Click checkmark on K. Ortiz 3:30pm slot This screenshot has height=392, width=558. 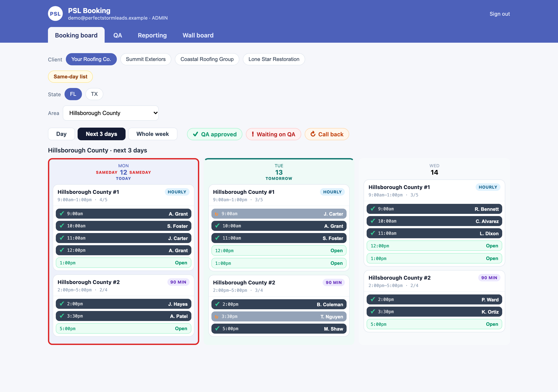373,311
